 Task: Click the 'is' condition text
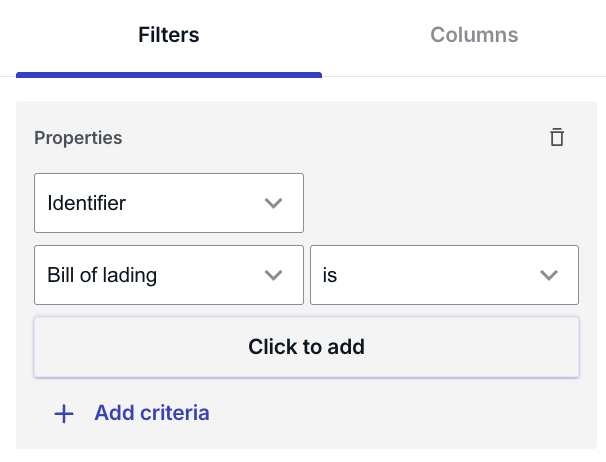[x=330, y=275]
